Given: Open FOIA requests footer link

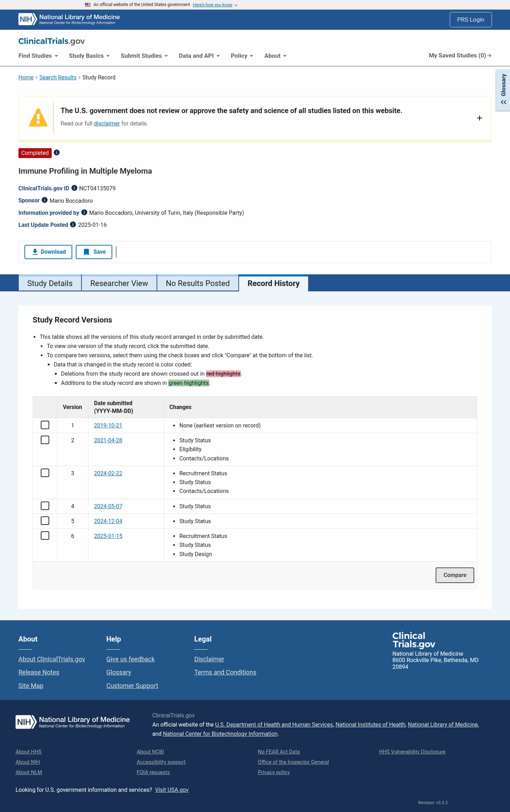Looking at the screenshot, I should (153, 772).
